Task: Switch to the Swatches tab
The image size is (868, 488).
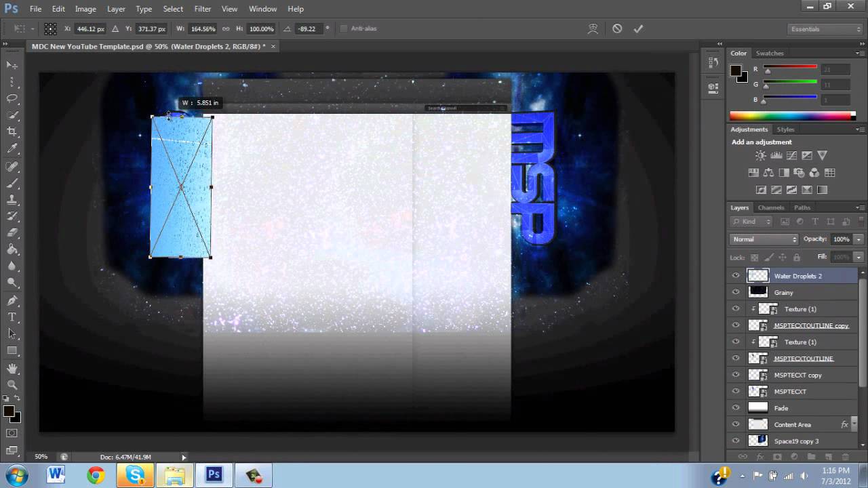Action: click(770, 53)
